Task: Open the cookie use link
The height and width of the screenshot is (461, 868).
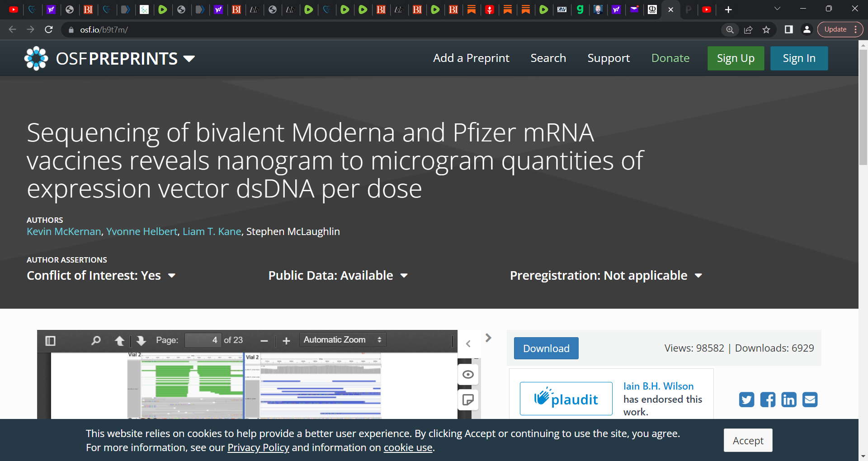Action: click(408, 447)
